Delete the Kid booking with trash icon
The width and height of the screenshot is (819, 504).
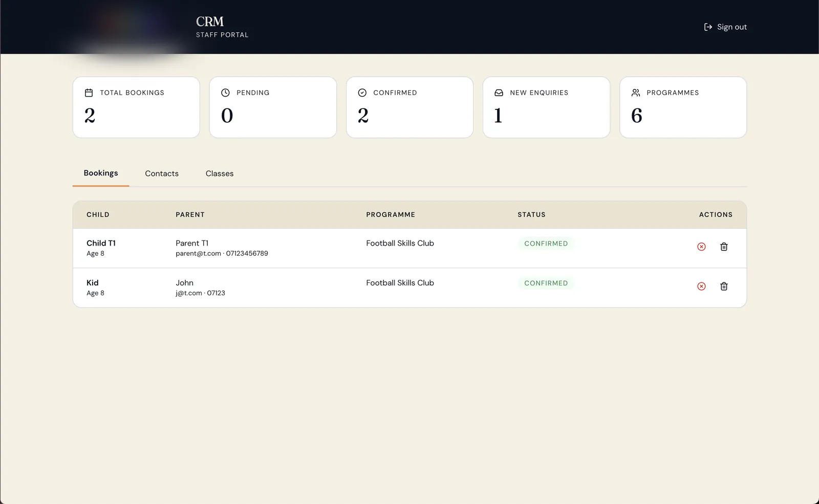click(724, 286)
